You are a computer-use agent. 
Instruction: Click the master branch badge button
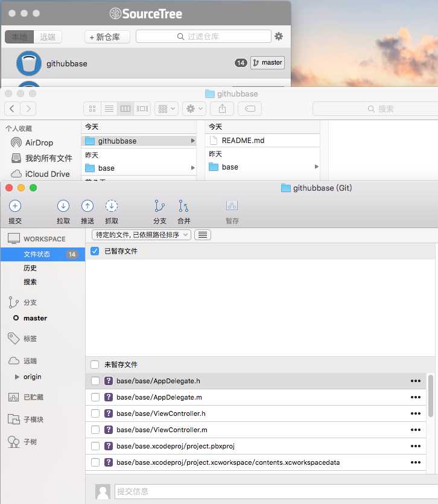coord(267,63)
